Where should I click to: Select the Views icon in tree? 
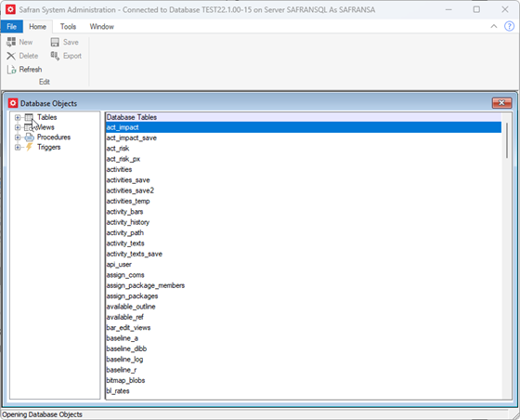click(x=28, y=127)
